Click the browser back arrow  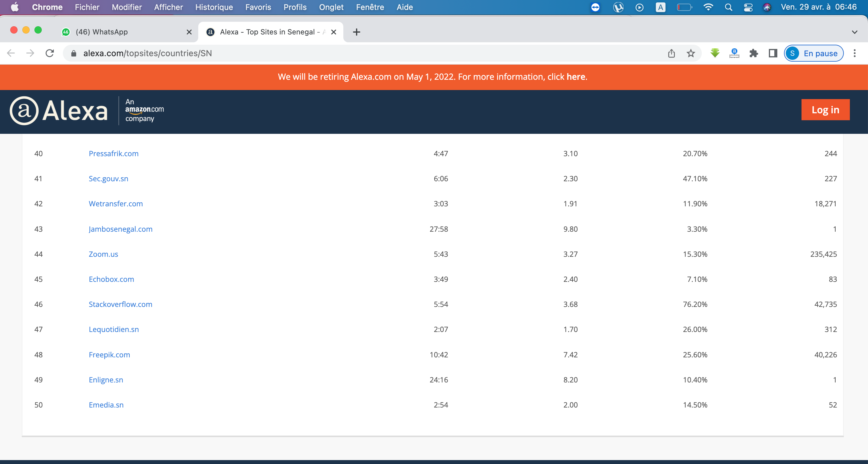pos(11,53)
